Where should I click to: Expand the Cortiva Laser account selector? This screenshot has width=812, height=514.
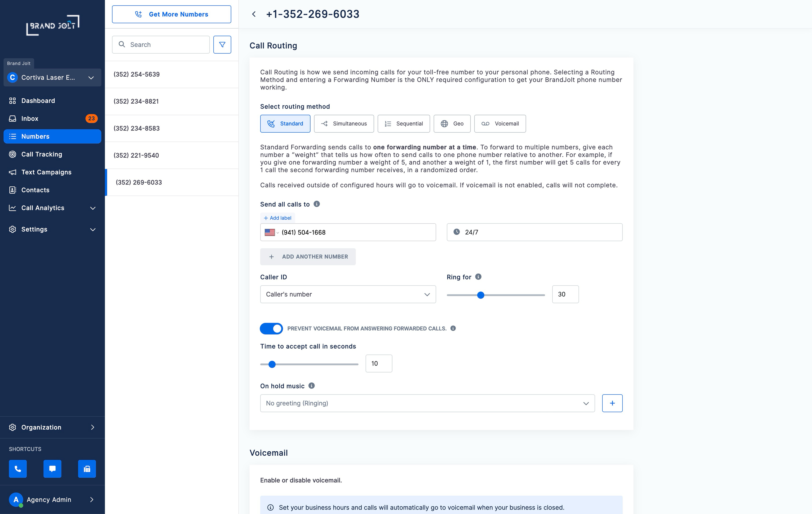pyautogui.click(x=52, y=78)
